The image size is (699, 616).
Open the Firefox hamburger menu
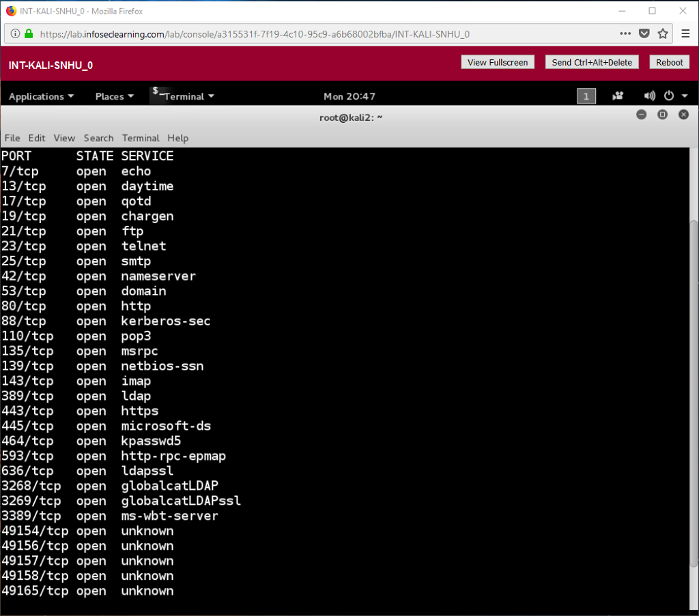pyautogui.click(x=686, y=33)
